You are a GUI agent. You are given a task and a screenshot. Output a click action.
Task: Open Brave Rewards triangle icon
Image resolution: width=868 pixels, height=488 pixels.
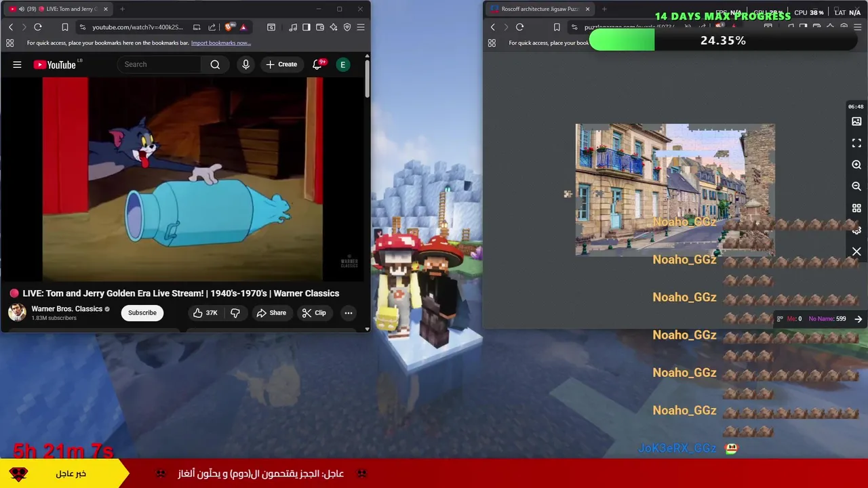[x=243, y=27]
